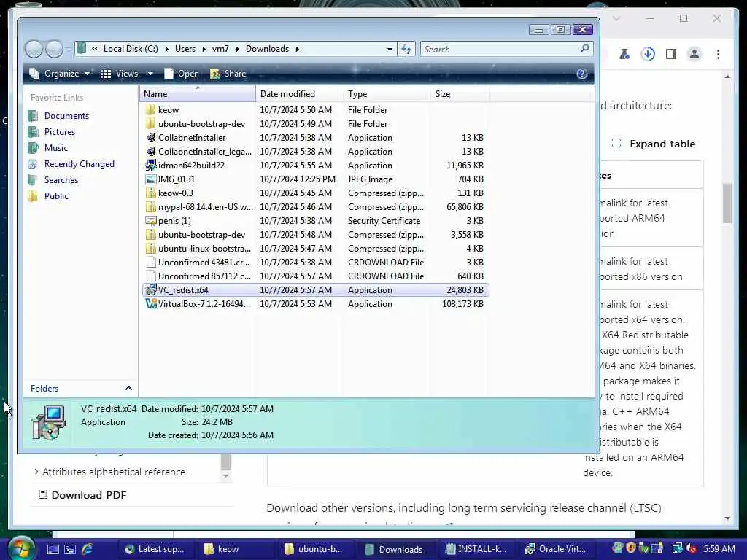Open Pictures in Favorite Links

point(60,132)
